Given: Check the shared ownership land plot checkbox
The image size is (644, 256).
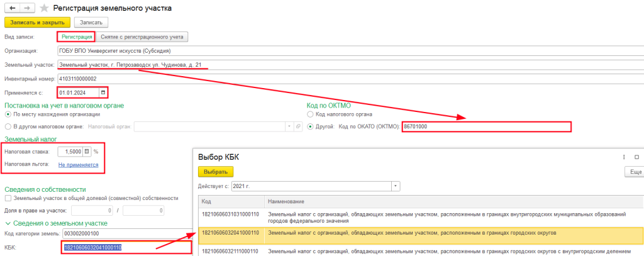Looking at the screenshot, I should [x=8, y=198].
